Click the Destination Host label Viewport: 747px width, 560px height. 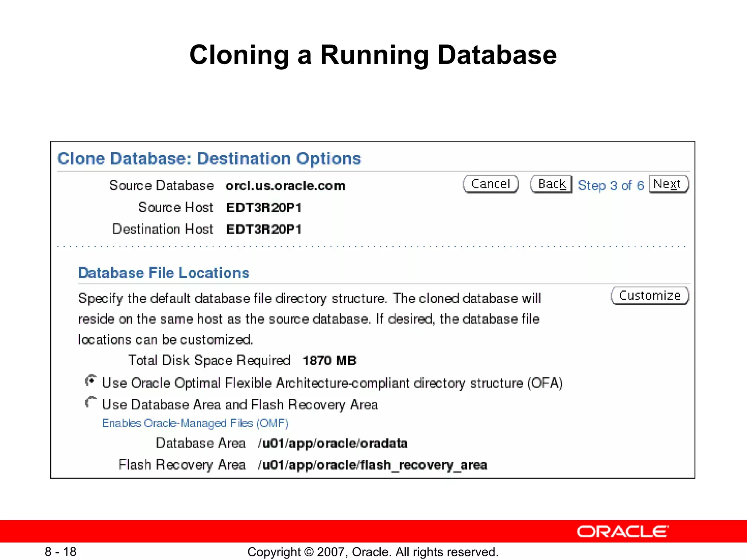[163, 229]
